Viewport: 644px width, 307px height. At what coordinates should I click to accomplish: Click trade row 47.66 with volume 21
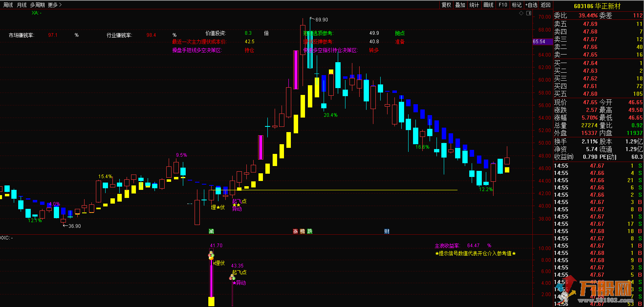click(x=598, y=180)
